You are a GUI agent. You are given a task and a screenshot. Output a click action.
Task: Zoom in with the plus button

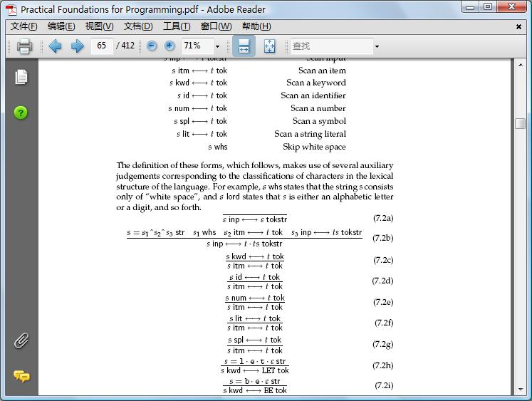[x=169, y=46]
